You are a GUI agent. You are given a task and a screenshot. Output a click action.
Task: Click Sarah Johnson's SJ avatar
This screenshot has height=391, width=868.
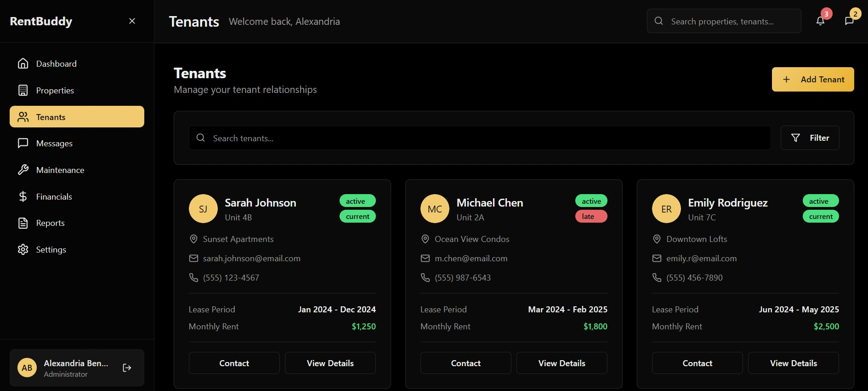click(x=203, y=209)
